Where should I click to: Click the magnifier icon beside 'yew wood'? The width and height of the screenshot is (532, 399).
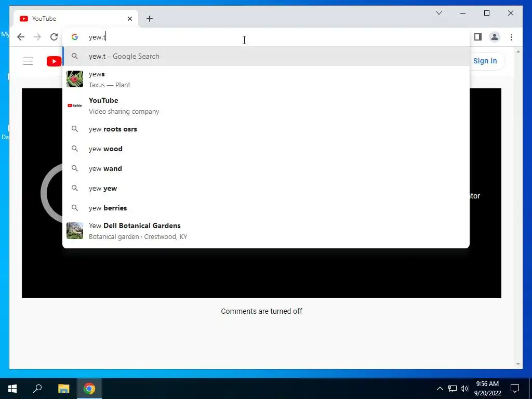coord(75,149)
